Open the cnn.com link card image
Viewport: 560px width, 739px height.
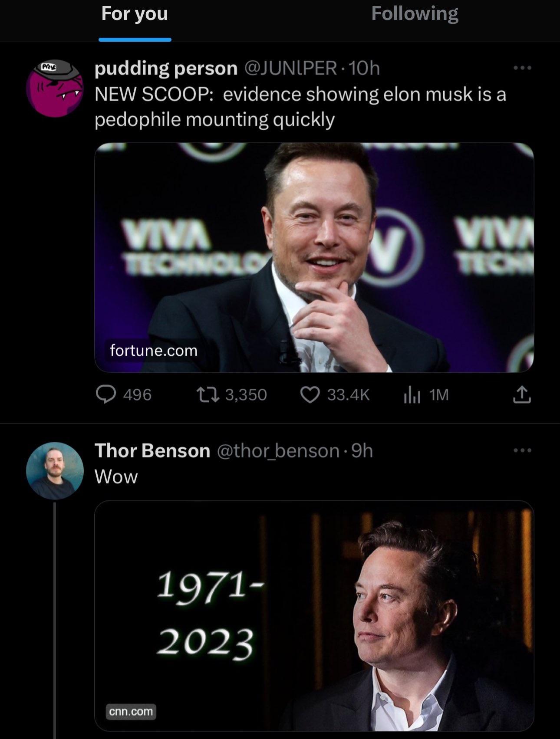314,615
